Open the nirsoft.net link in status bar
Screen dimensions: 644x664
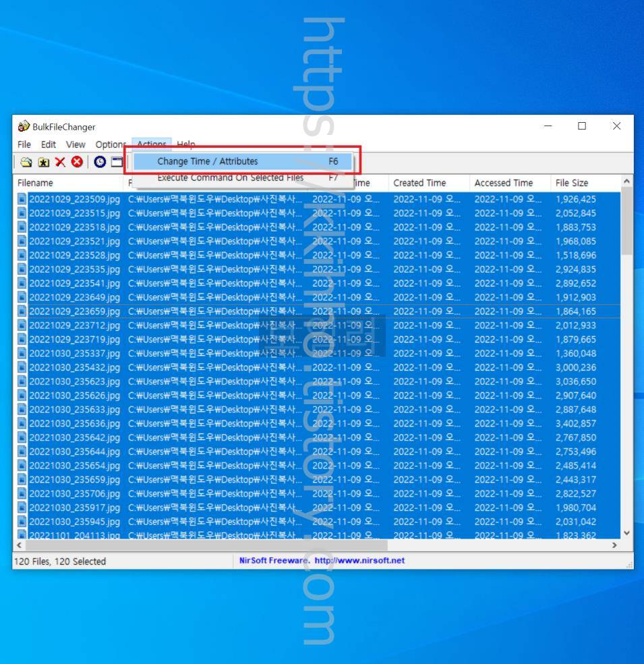[359, 560]
